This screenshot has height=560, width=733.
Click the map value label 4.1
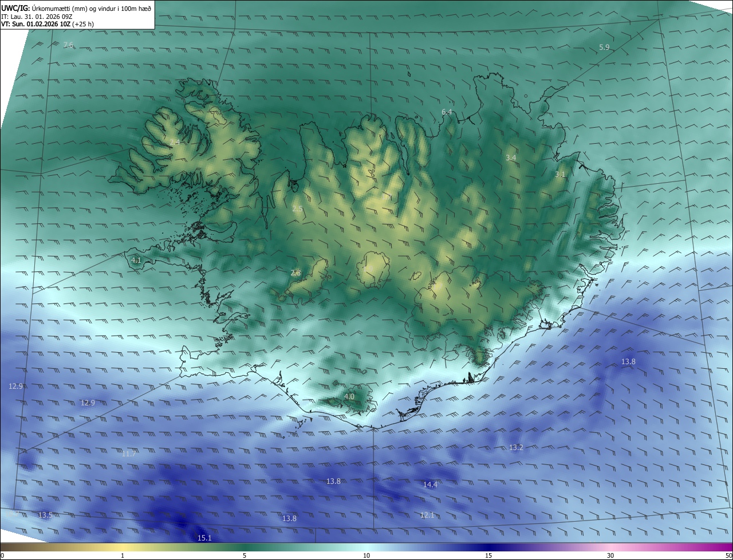coord(136,260)
